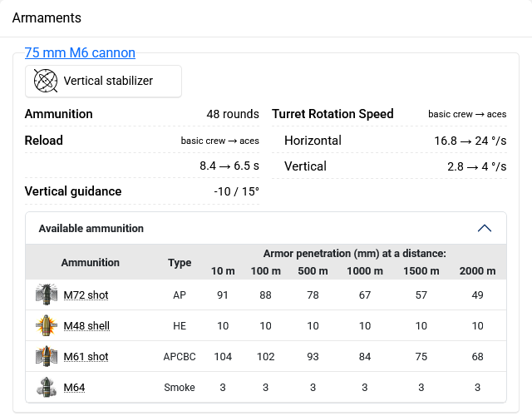
Task: Open the M72 shot ammunition link
Action: 86,295
